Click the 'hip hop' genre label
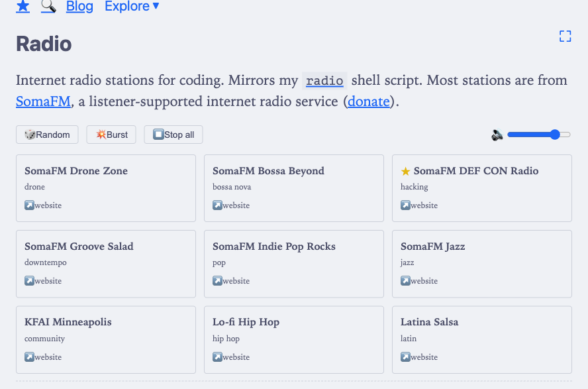 pos(226,339)
